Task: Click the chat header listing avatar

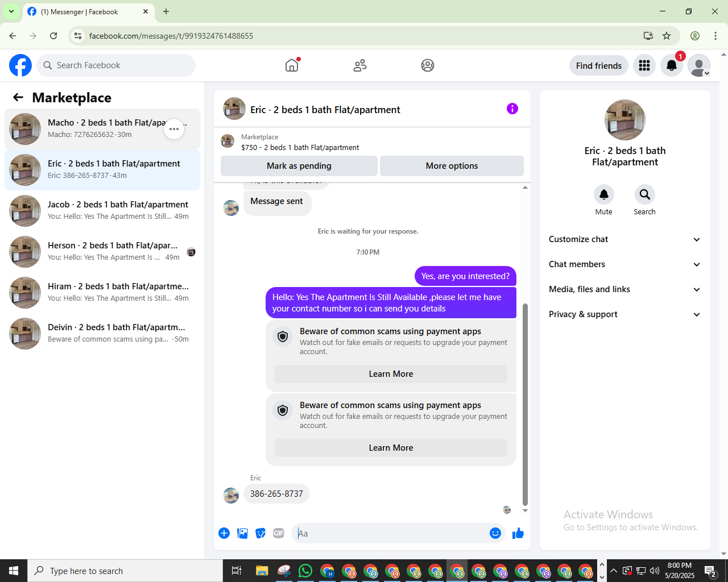Action: [234, 109]
